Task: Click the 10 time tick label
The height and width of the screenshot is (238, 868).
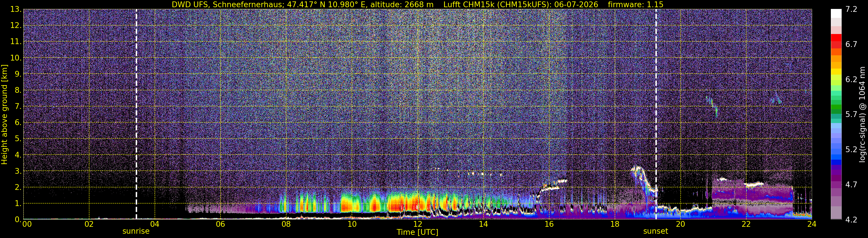Action: [x=352, y=224]
